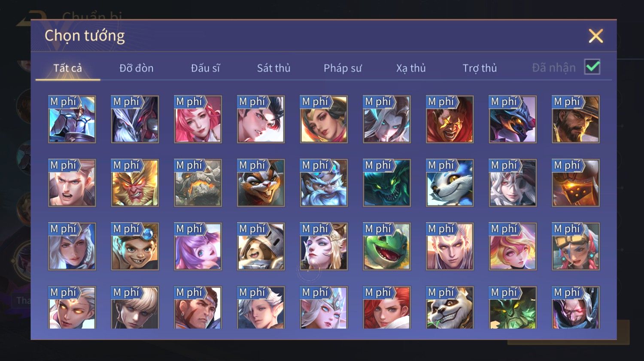Select the golden Monkey King hero portrait
The height and width of the screenshot is (361, 644).
click(135, 183)
